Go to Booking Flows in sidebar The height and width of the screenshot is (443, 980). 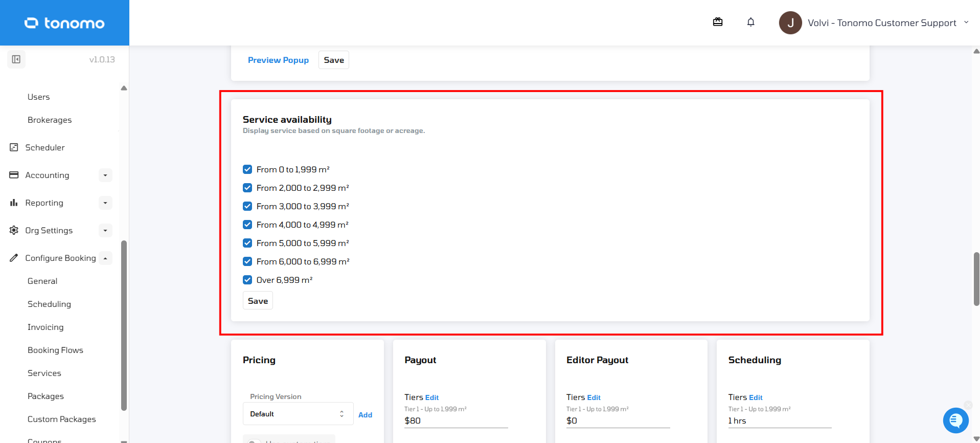(55, 350)
